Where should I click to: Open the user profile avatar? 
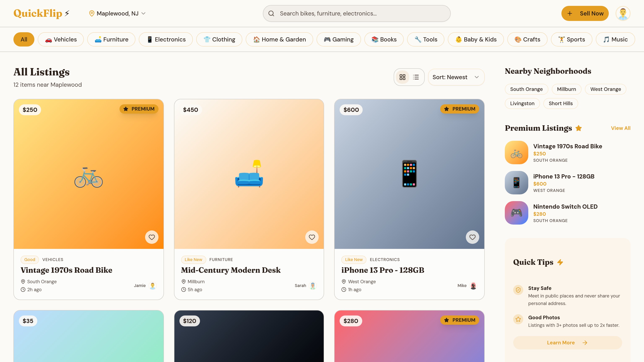coord(623,13)
